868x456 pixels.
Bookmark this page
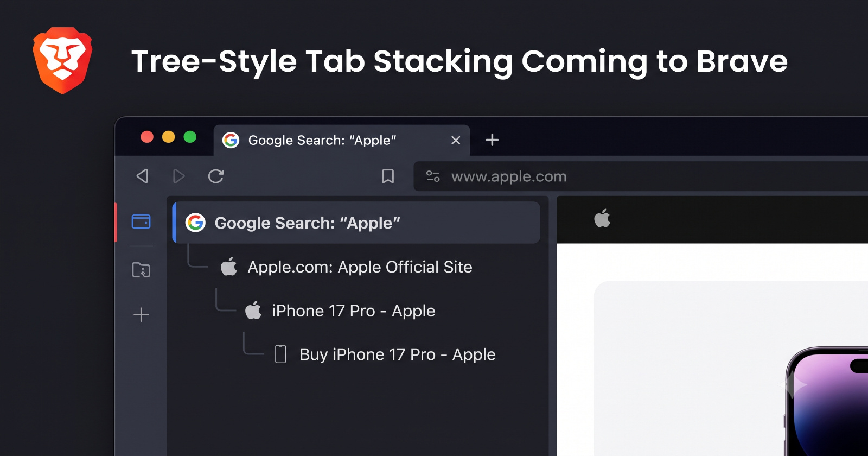[388, 176]
